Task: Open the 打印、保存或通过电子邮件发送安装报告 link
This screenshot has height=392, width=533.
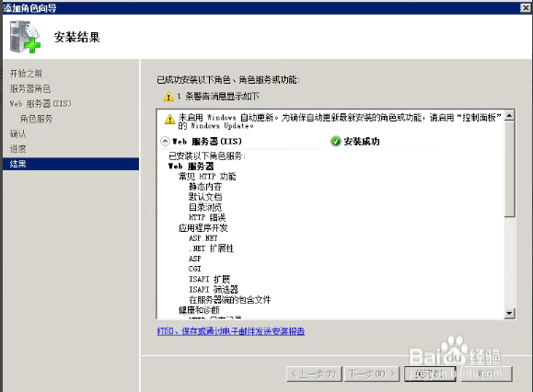Action: [x=231, y=331]
